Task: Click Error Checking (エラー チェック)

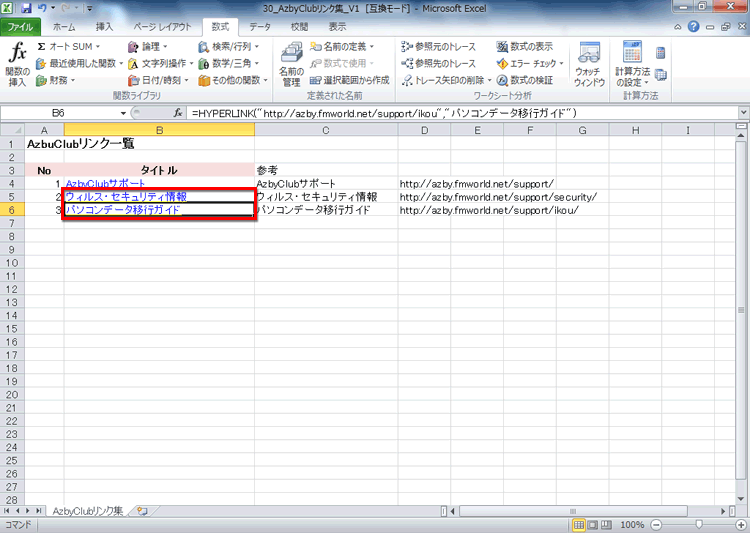Action: point(529,64)
